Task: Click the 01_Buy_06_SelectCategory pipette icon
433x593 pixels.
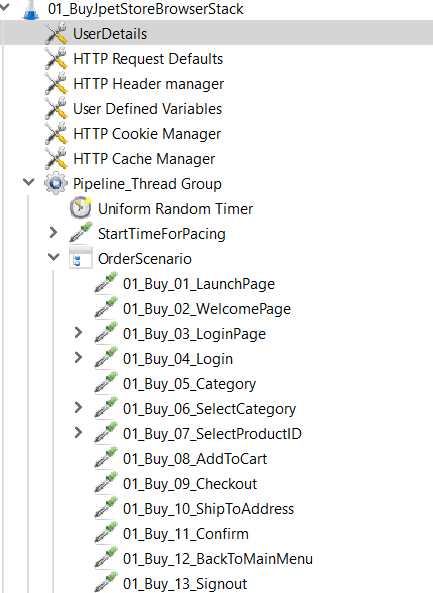Action: 106,408
